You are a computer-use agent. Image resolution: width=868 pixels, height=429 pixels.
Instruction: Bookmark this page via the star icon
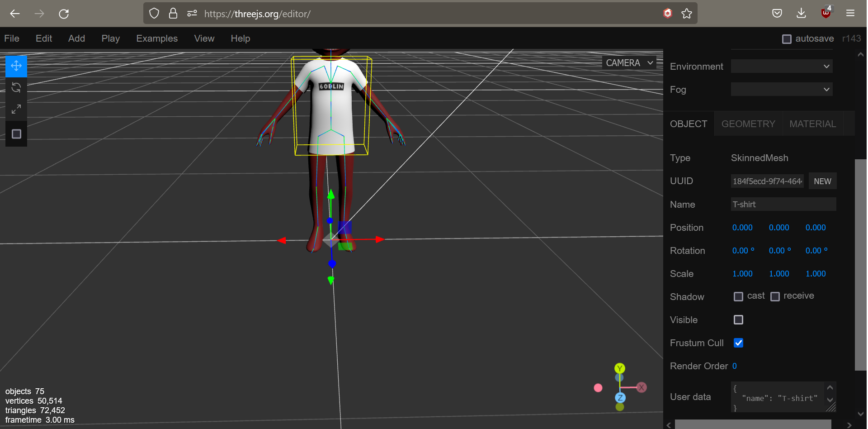click(x=687, y=14)
